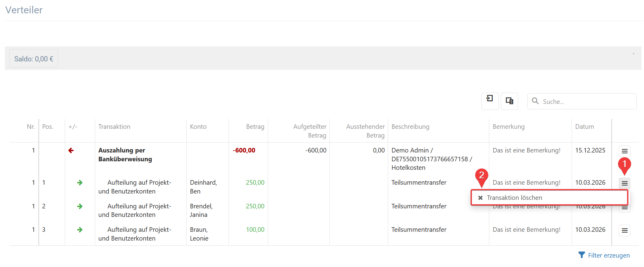Click the funnel filter icon
This screenshot has width=644, height=267.
[581, 255]
